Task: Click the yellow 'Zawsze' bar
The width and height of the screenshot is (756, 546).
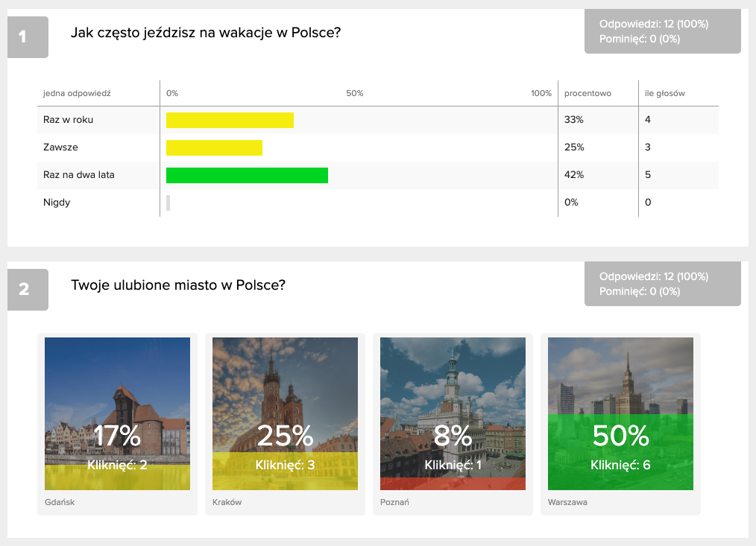Action: click(214, 147)
